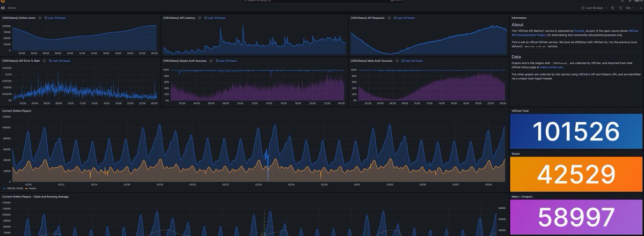Screen dimensions: 644x236
Task: Click info icon on API Requests panel
Action: 389,18
